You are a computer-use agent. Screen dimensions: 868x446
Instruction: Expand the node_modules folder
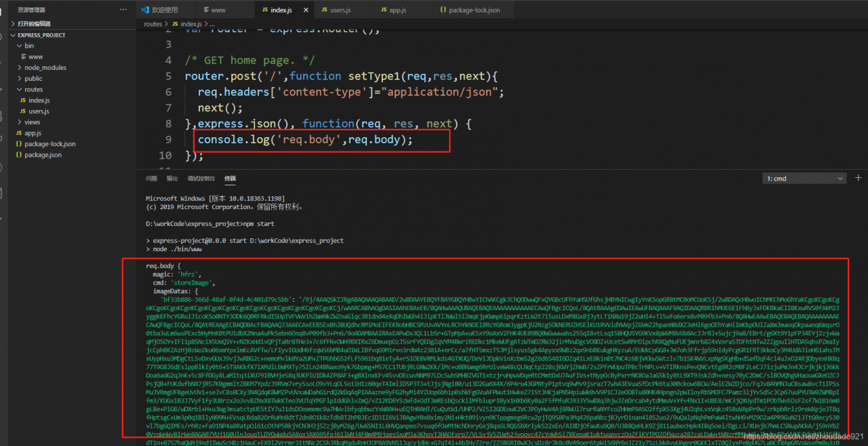click(x=45, y=68)
